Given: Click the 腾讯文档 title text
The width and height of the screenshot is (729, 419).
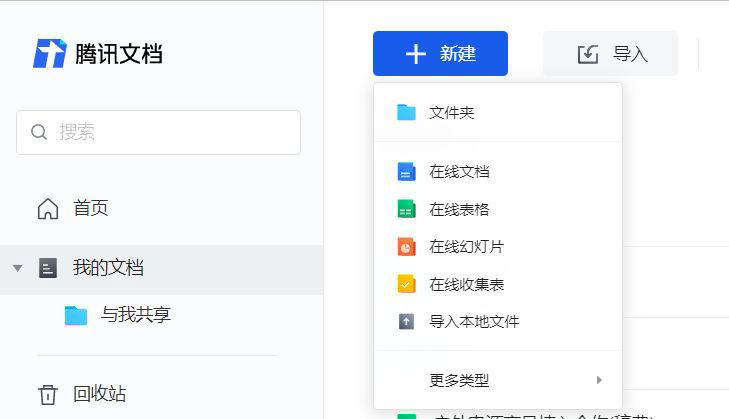Looking at the screenshot, I should [119, 54].
